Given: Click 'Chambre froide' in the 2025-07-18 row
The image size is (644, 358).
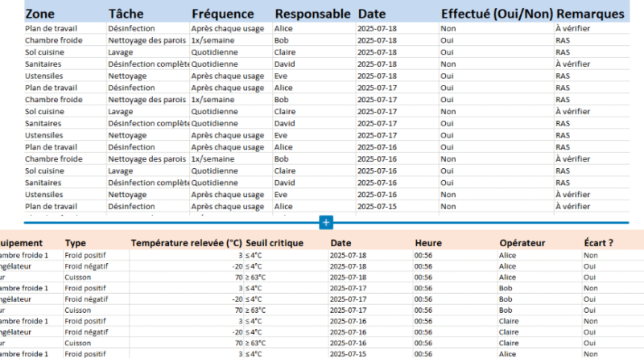Looking at the screenshot, I should point(53,40).
